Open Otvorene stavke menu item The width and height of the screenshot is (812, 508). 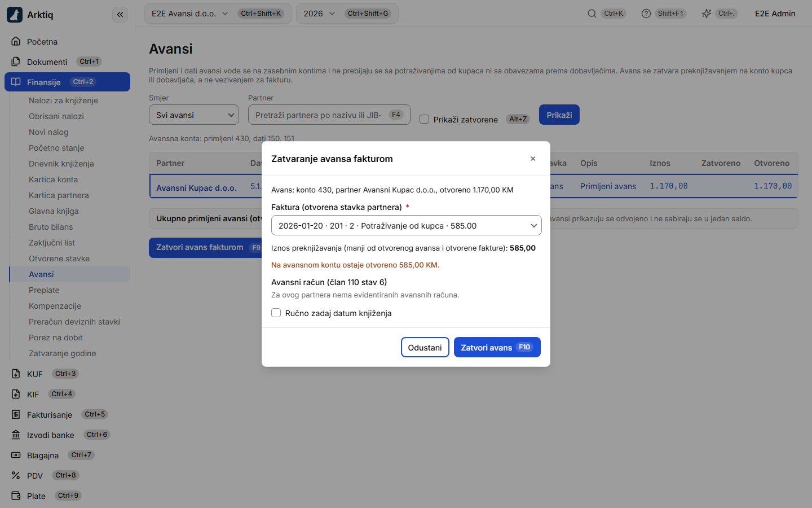[x=59, y=259]
